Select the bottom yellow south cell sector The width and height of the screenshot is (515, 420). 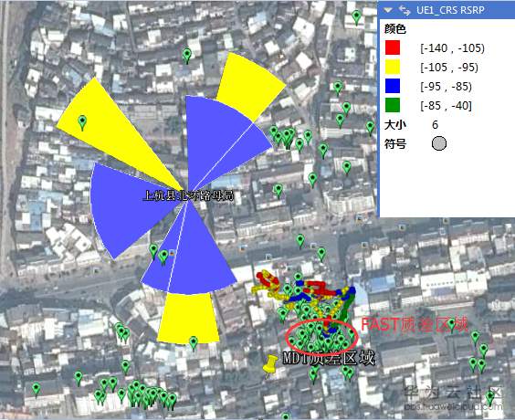point(188,318)
